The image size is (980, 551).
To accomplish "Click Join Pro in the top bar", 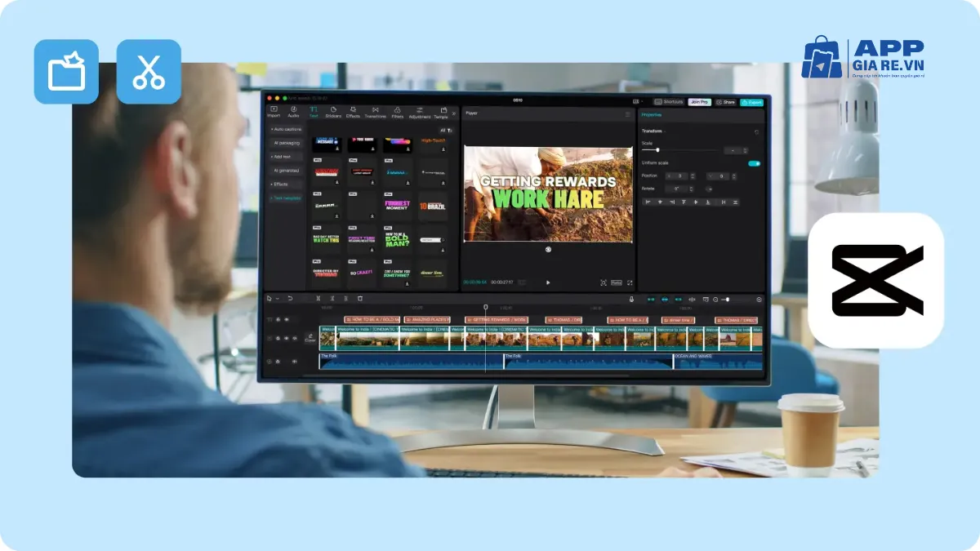I will pyautogui.click(x=701, y=102).
